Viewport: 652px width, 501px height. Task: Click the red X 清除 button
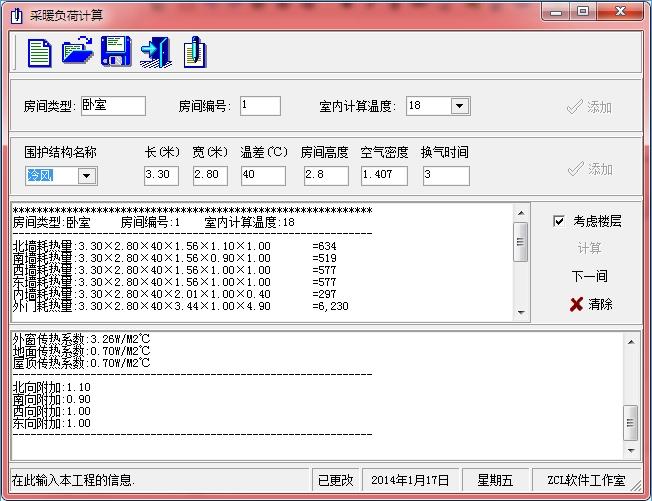[590, 304]
